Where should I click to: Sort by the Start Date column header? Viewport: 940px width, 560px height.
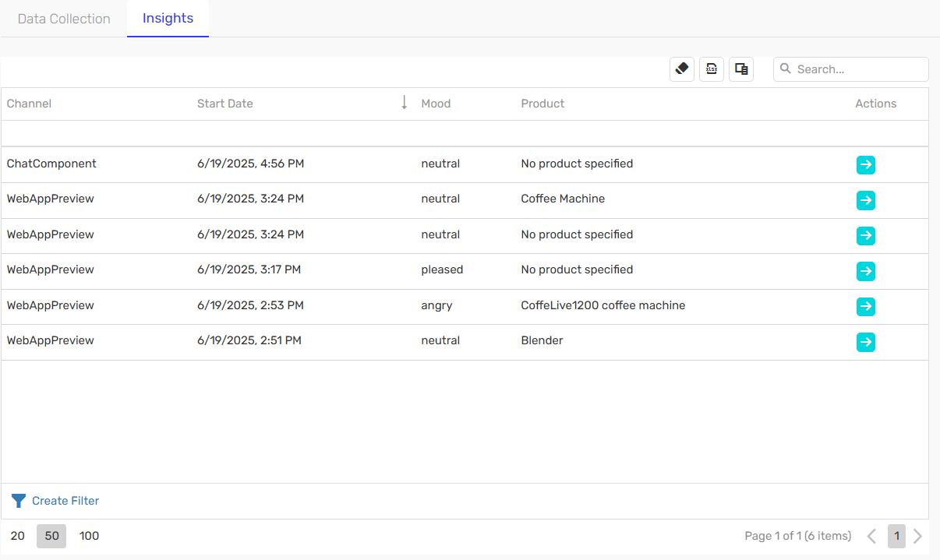(225, 104)
